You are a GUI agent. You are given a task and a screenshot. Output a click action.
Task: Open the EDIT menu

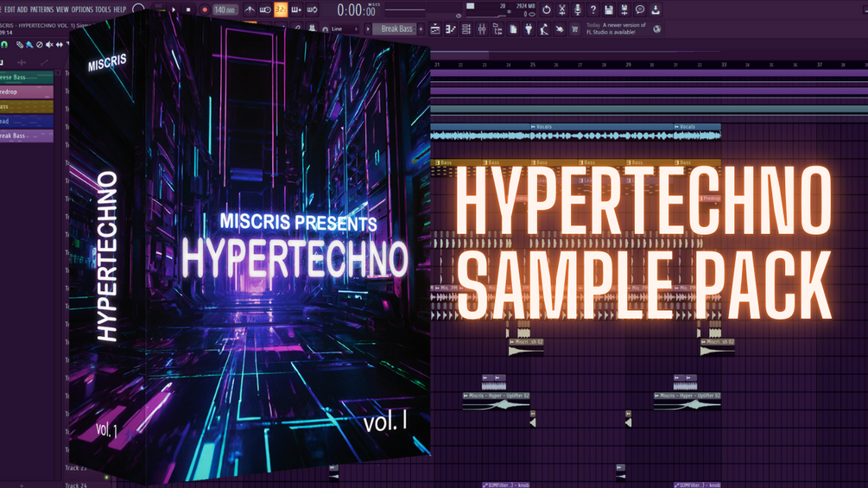(x=10, y=10)
